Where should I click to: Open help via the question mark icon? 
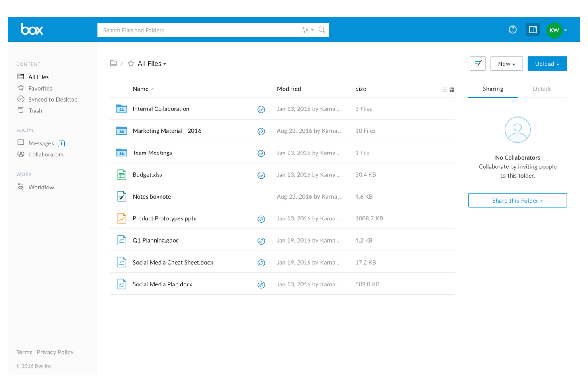[x=513, y=29]
